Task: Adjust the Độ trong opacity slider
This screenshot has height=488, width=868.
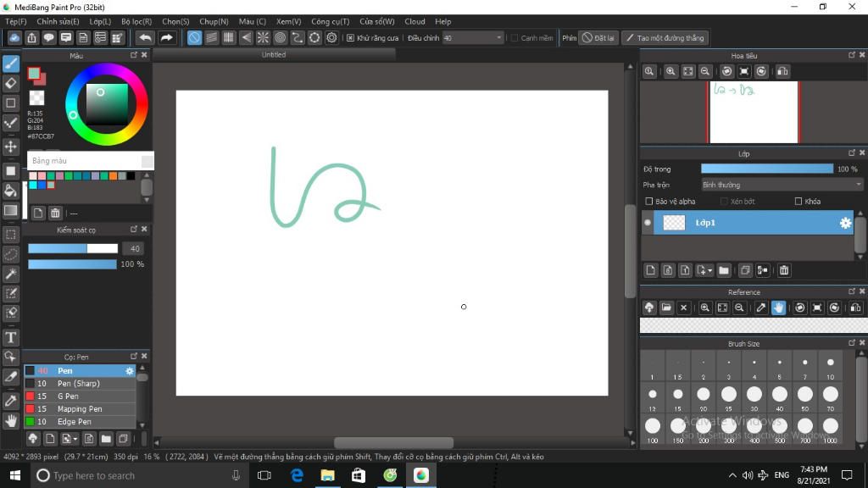Action: pyautogui.click(x=766, y=169)
